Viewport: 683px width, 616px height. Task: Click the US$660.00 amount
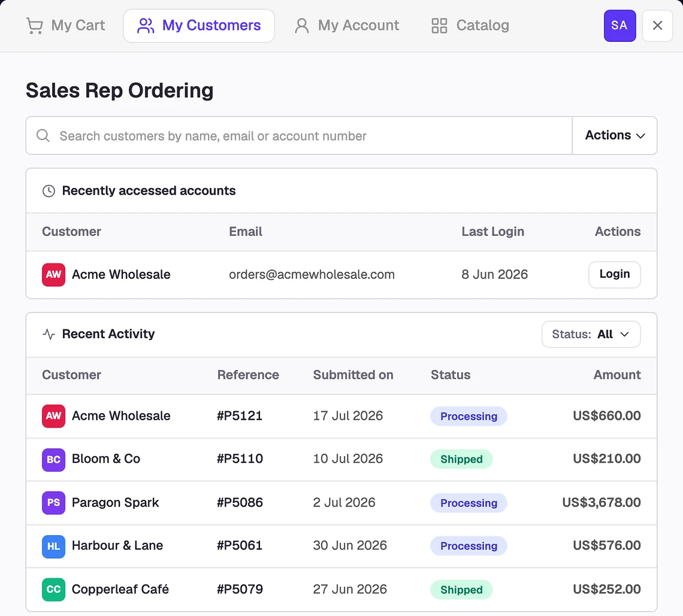tap(607, 415)
